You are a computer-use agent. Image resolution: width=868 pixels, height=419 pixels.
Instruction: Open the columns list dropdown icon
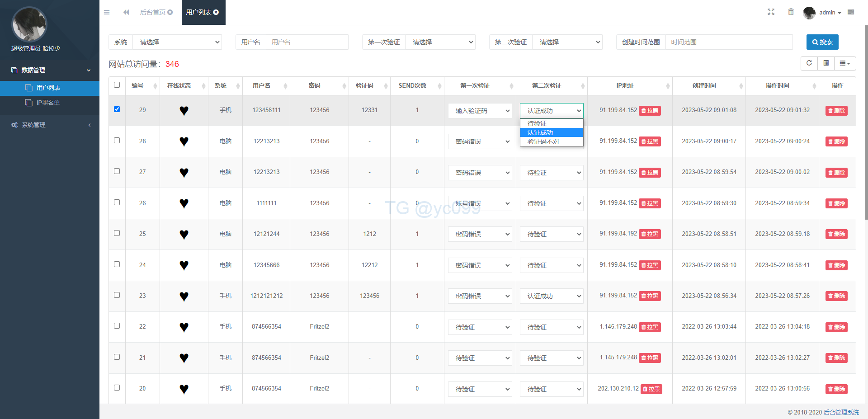(x=844, y=63)
